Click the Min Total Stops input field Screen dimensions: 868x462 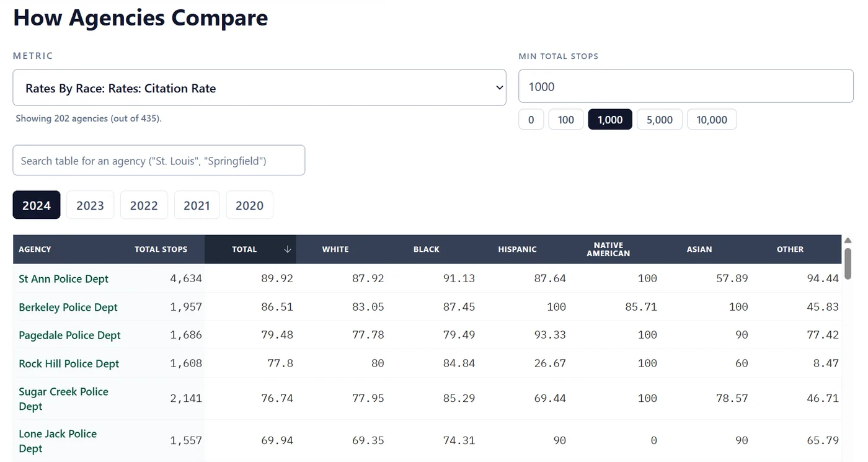point(686,87)
